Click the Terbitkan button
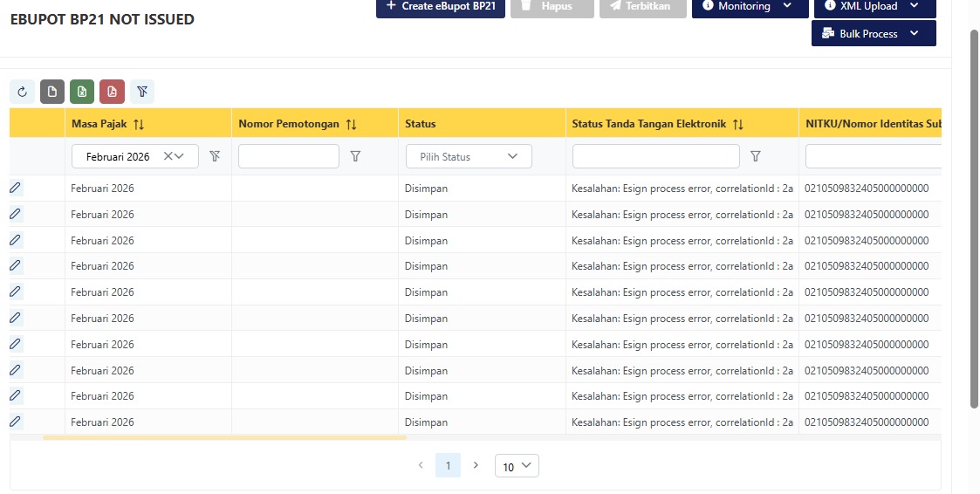The height and width of the screenshot is (494, 980). (642, 6)
